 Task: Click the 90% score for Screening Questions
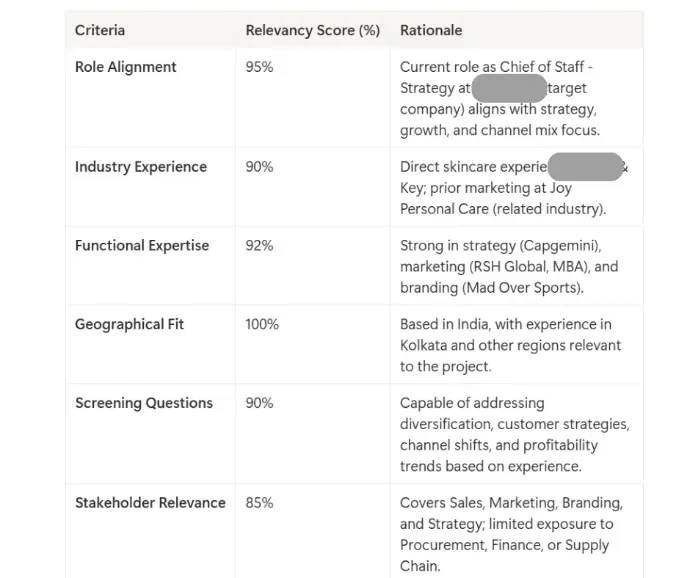[x=259, y=403]
